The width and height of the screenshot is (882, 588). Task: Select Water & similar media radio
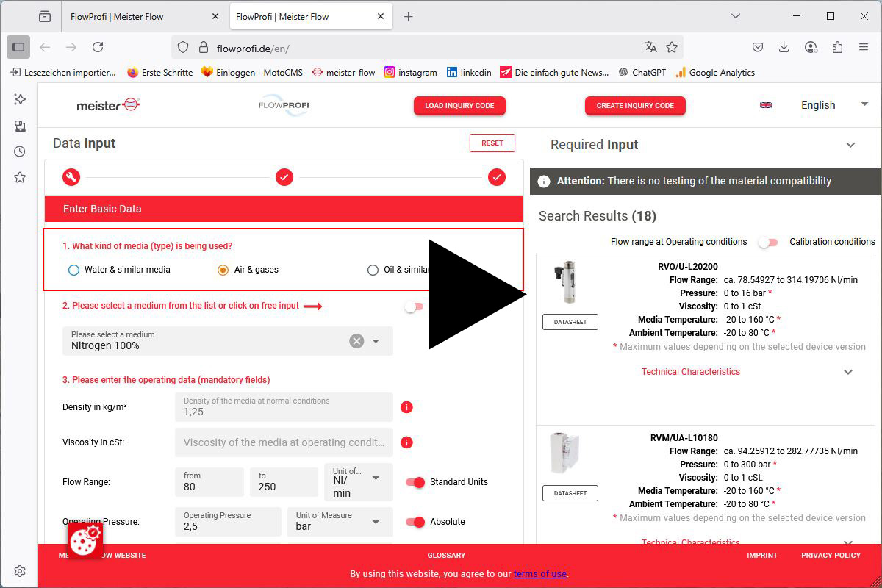coord(73,270)
